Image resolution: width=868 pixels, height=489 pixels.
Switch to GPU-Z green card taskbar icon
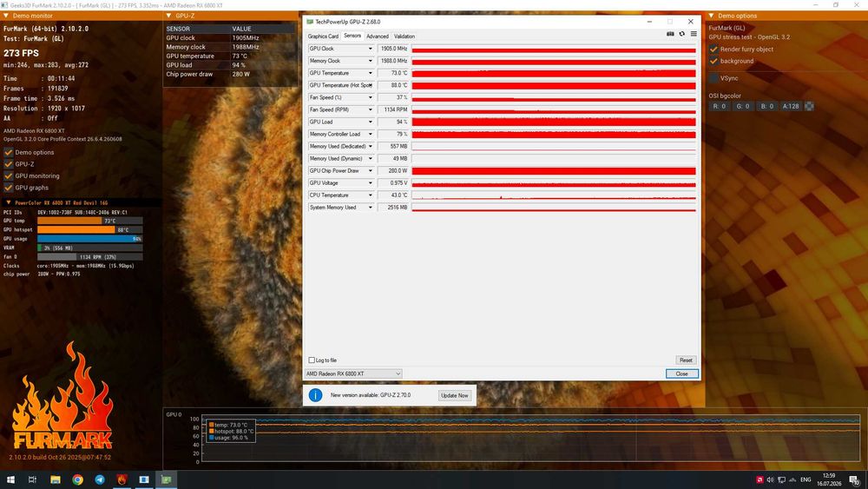click(x=166, y=479)
